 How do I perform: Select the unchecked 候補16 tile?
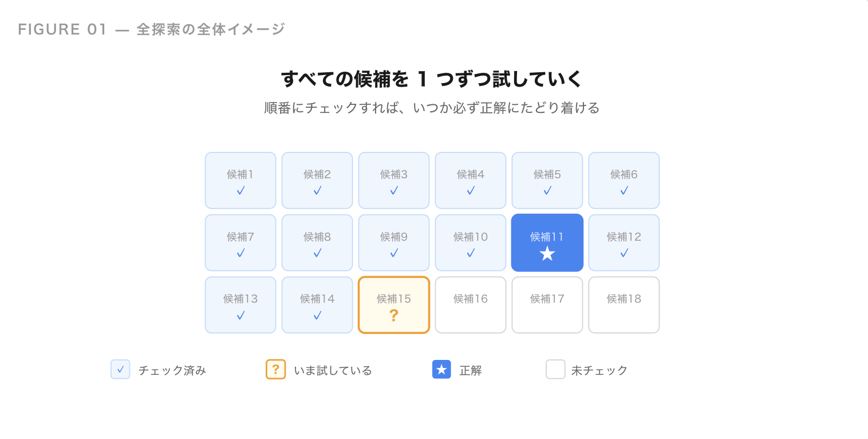(x=471, y=305)
